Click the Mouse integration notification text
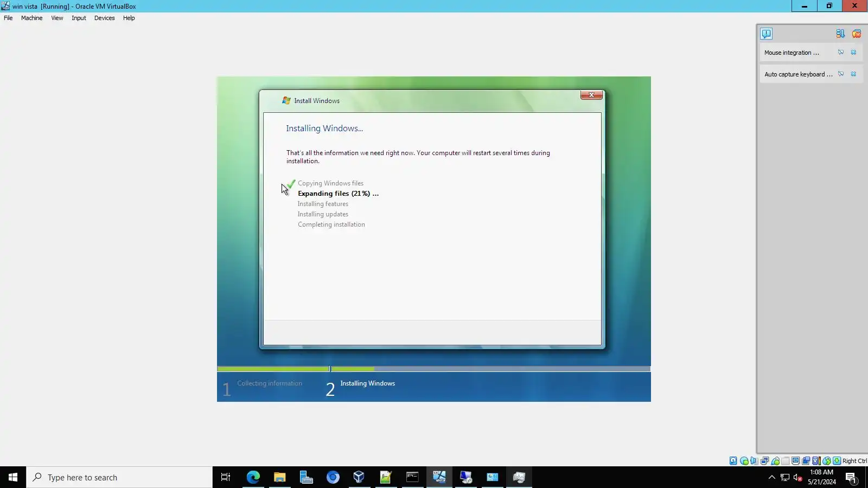This screenshot has height=488, width=868. [792, 53]
